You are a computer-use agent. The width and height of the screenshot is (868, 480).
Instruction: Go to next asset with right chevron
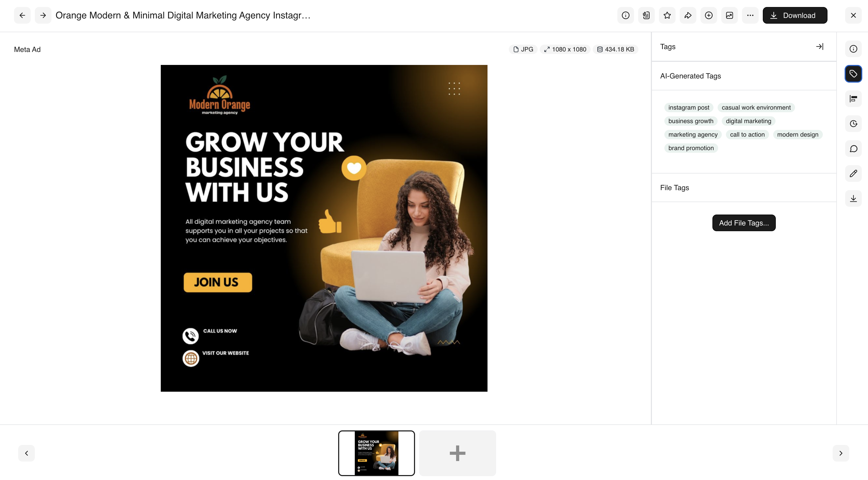point(841,453)
